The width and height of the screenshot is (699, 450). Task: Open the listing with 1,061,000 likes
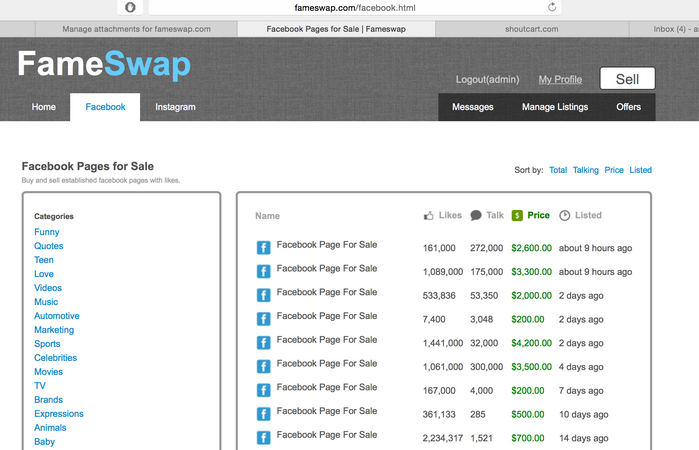(327, 363)
